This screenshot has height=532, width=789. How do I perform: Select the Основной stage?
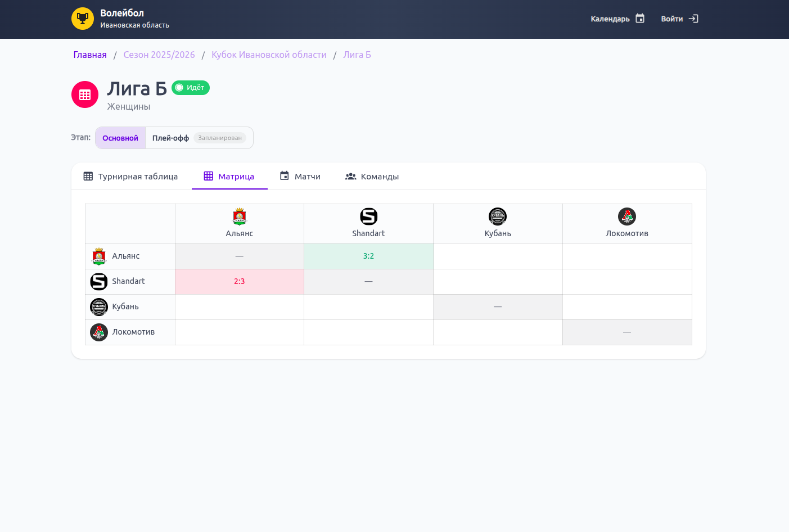pyautogui.click(x=120, y=138)
